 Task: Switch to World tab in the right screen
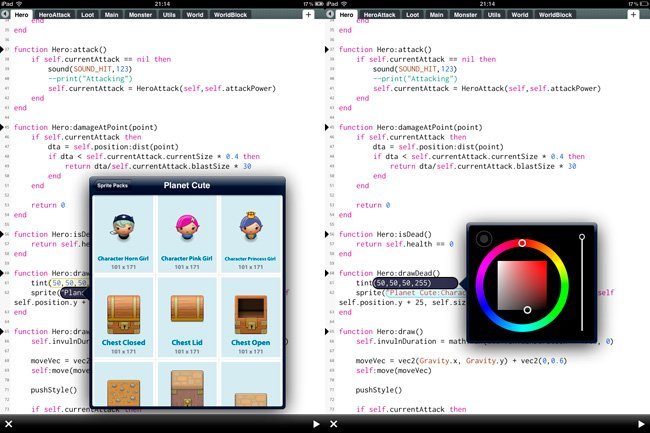pyautogui.click(x=519, y=15)
